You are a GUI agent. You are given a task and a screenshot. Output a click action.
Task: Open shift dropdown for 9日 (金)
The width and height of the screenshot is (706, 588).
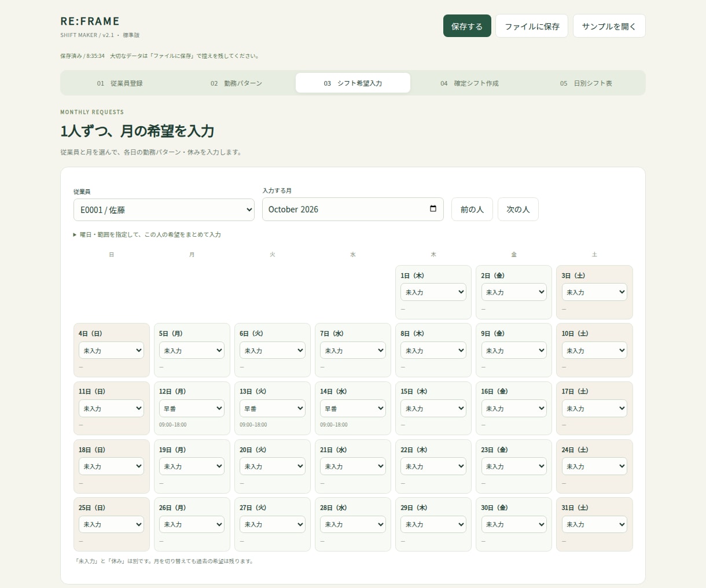tap(514, 351)
